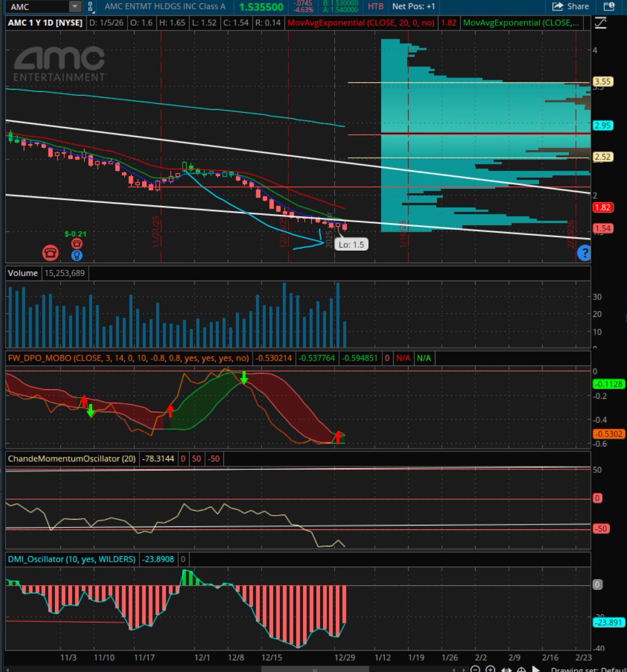Viewport: 627px width, 672px height.
Task: Click the small red phone icon under $-0.21
Action: [77, 243]
